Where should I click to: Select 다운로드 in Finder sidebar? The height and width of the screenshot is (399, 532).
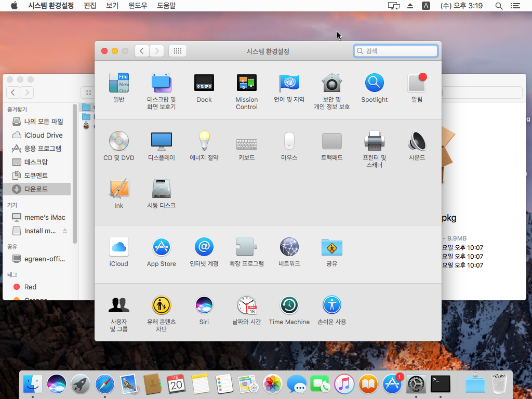pyautogui.click(x=37, y=189)
